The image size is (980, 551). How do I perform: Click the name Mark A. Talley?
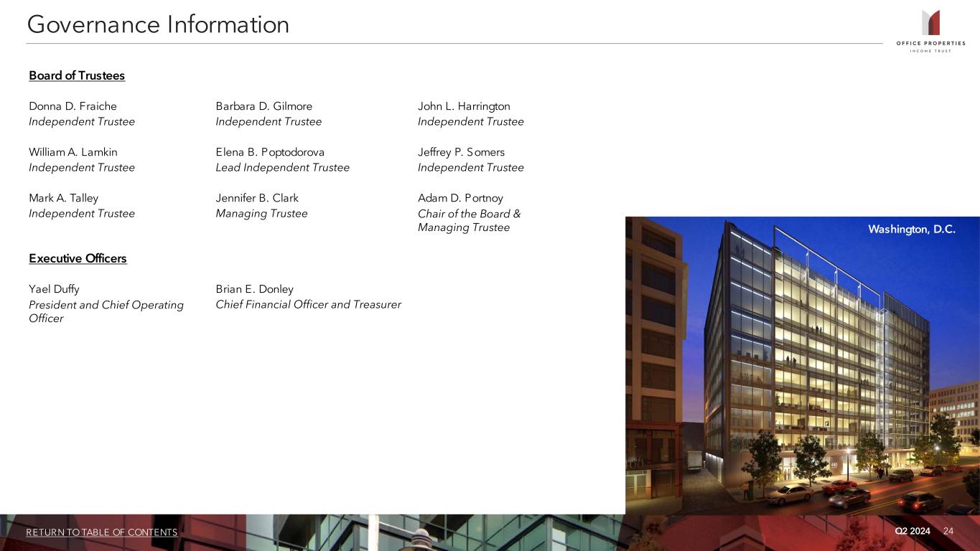[x=64, y=198]
